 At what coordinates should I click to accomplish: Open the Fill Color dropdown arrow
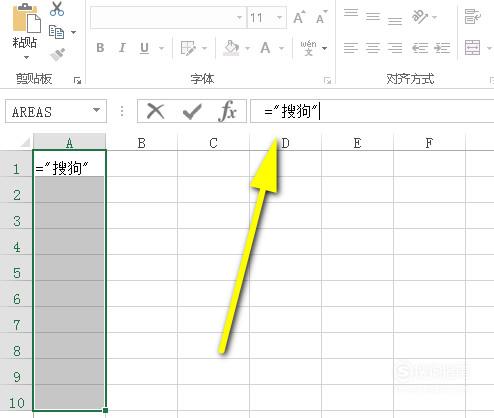248,49
